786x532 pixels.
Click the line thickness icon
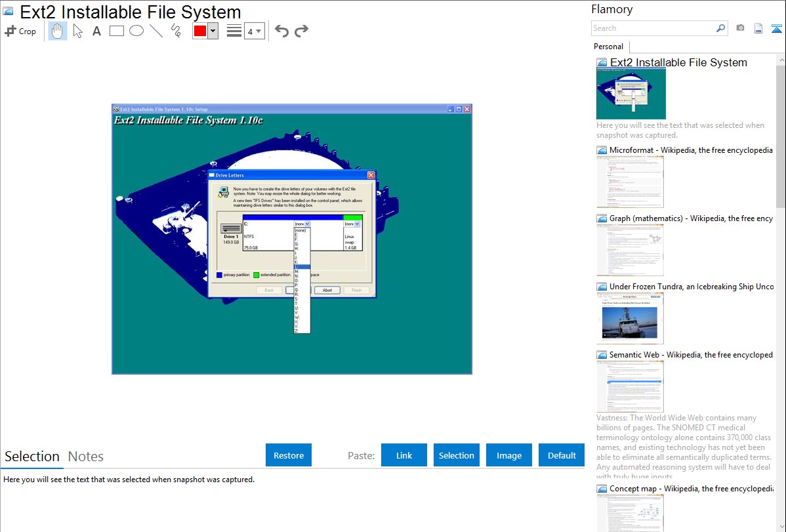point(234,31)
